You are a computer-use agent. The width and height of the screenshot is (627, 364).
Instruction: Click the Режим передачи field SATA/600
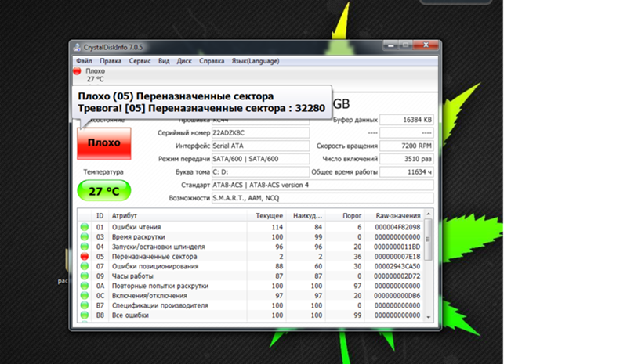click(260, 159)
